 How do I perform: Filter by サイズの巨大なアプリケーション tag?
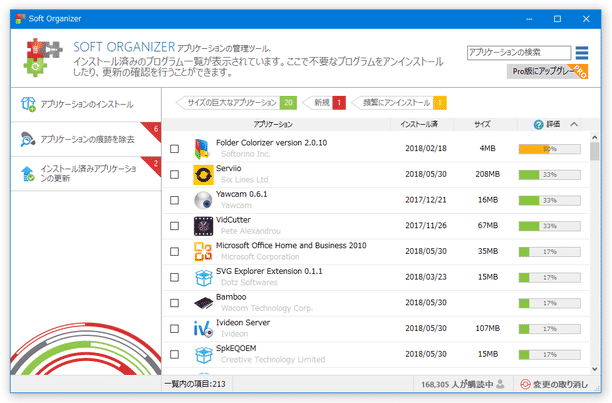click(236, 103)
